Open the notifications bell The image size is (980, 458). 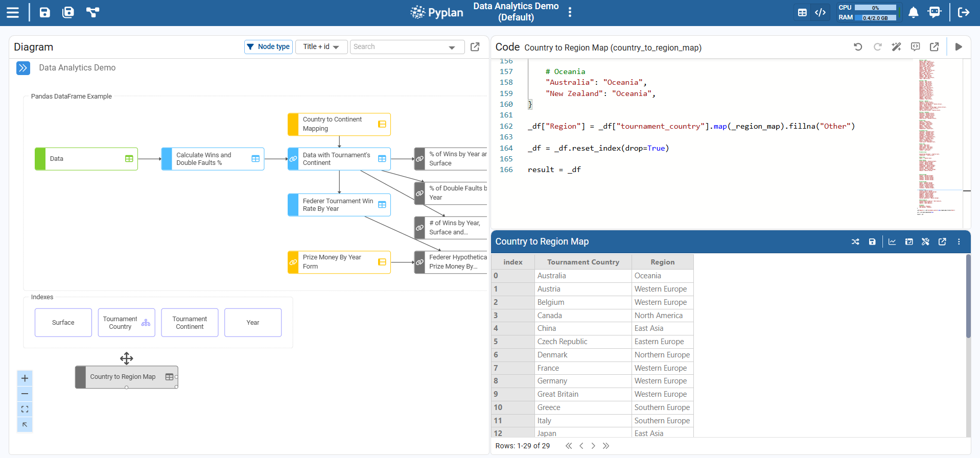(x=913, y=12)
